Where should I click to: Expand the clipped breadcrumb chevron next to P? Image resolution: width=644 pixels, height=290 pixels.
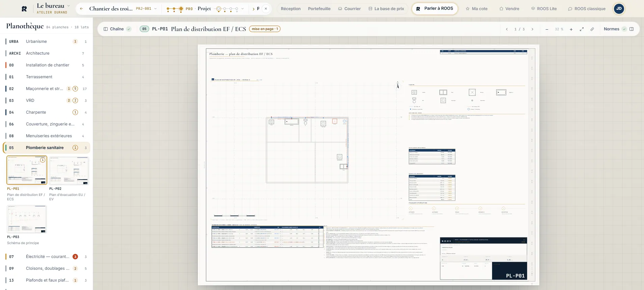[x=253, y=9]
